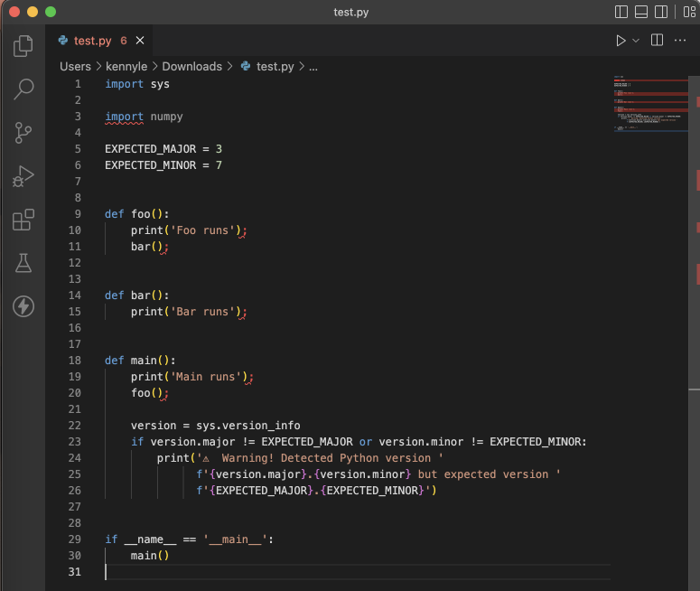Open the Run and Debug view
This screenshot has width=700, height=591.
point(23,176)
